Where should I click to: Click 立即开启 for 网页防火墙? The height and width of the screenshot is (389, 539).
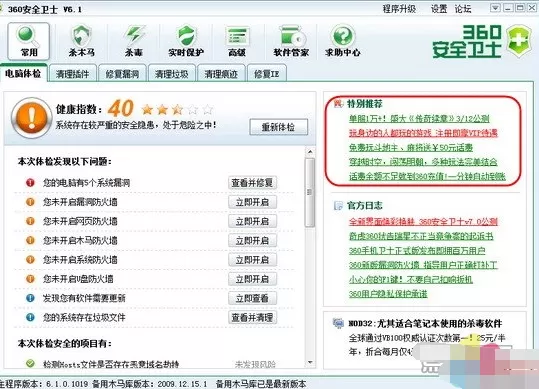(252, 221)
